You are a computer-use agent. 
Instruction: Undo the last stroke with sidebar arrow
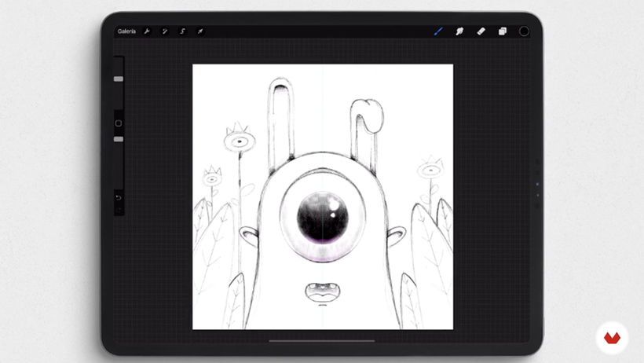(x=119, y=198)
